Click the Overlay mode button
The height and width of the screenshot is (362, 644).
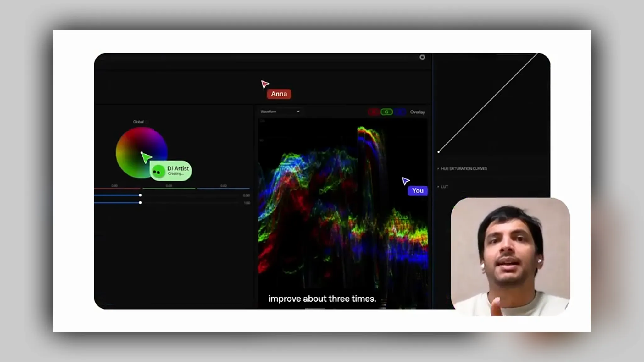point(417,112)
